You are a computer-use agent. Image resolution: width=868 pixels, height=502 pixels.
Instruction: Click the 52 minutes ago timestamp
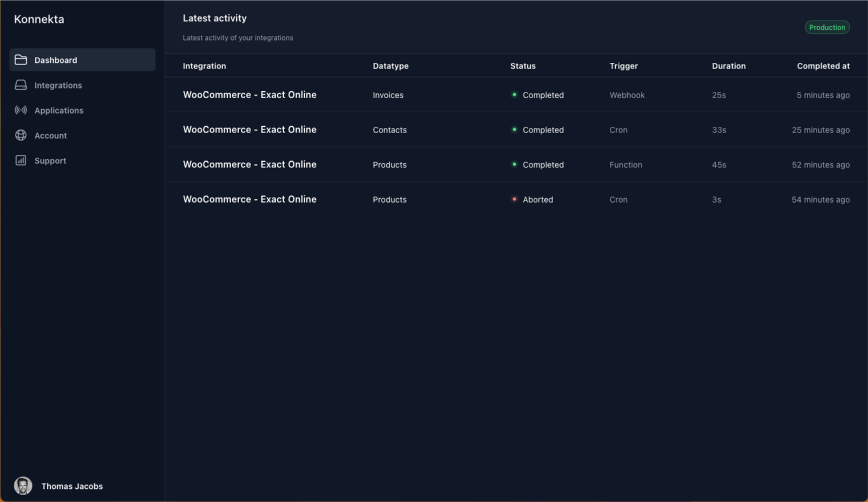tap(821, 164)
